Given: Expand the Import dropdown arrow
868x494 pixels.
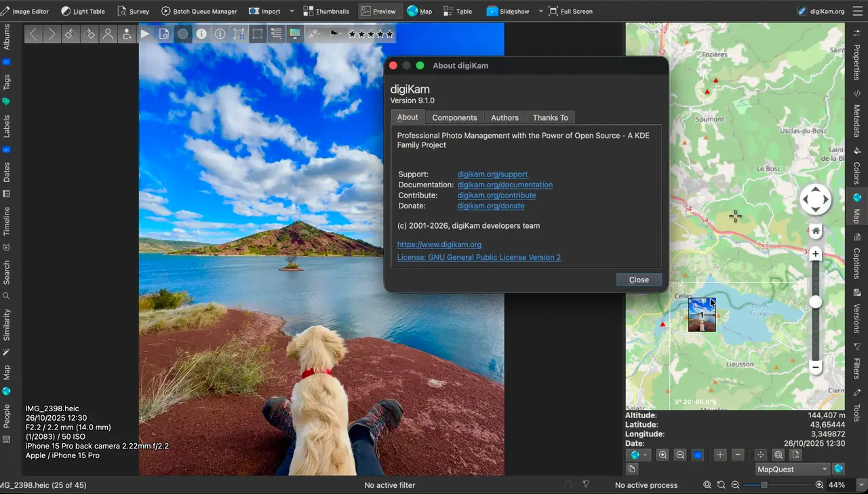Looking at the screenshot, I should click(292, 12).
